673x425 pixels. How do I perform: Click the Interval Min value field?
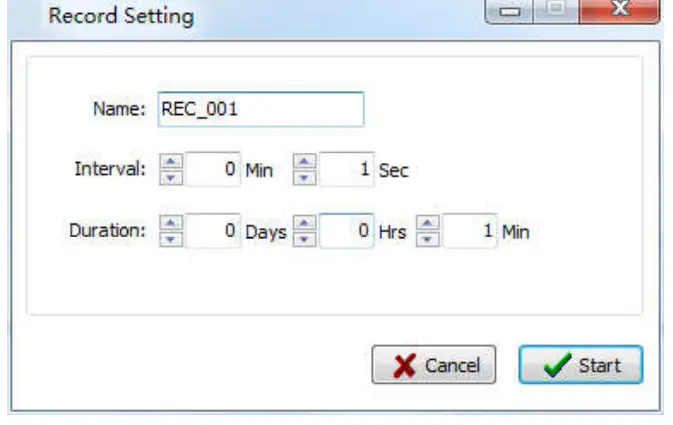[213, 170]
